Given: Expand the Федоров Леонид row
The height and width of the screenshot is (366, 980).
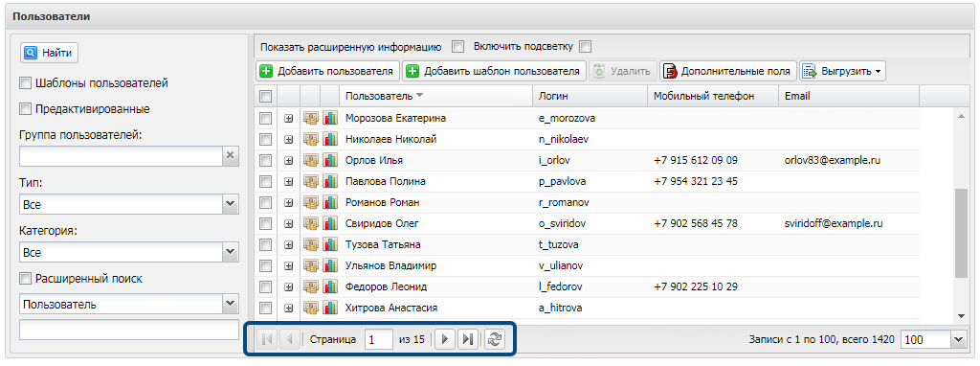Looking at the screenshot, I should click(288, 287).
